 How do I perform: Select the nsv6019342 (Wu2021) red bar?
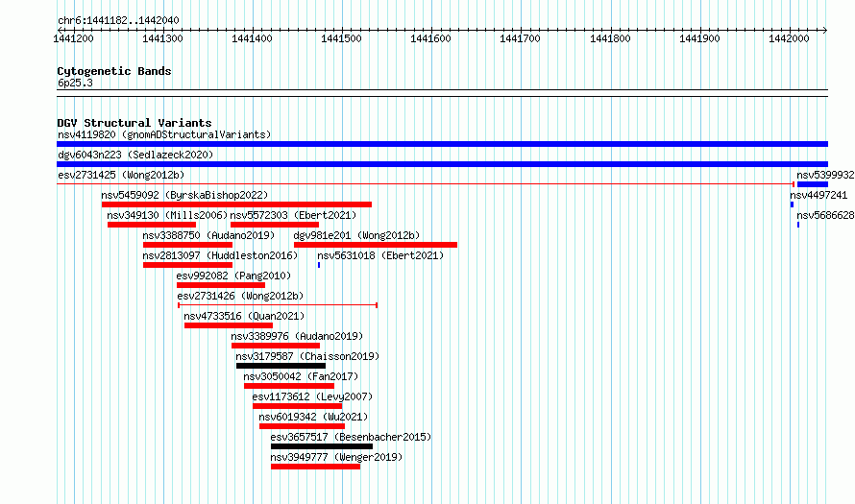302,426
